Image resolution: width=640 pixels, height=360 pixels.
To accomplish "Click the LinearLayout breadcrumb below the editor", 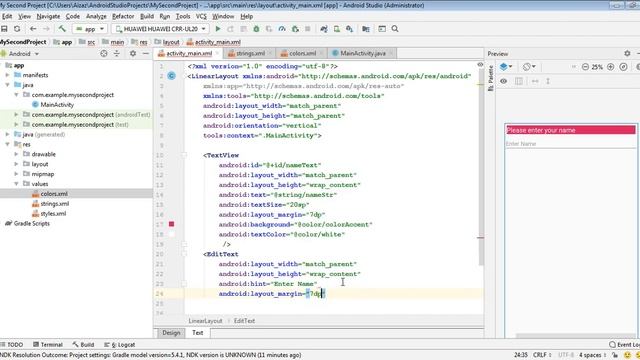I will (x=205, y=321).
